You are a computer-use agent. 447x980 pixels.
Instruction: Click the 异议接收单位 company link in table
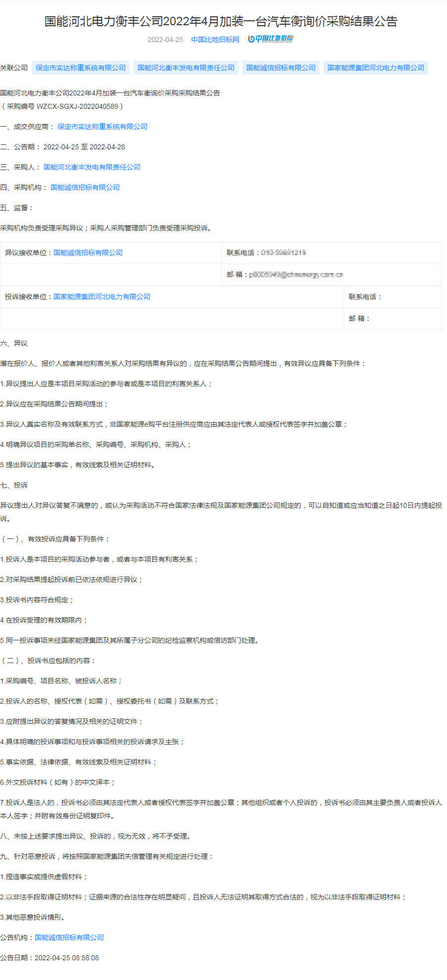(88, 253)
